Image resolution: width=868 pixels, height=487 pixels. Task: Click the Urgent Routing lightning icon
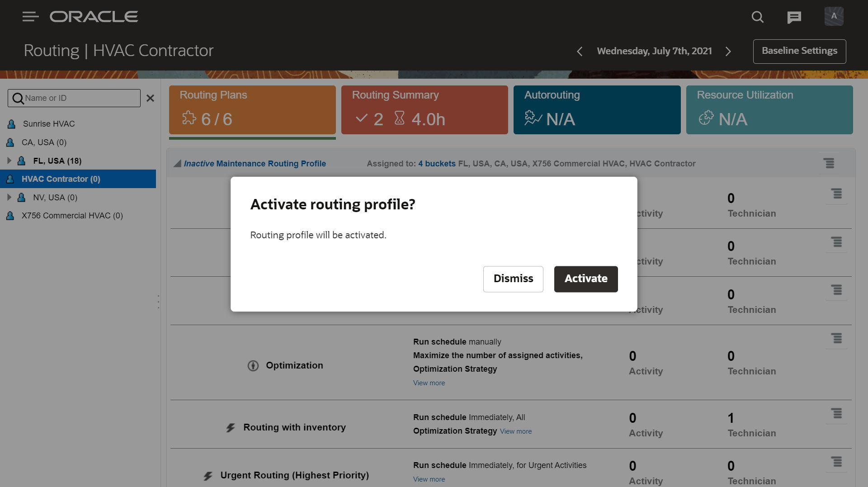[x=208, y=476]
